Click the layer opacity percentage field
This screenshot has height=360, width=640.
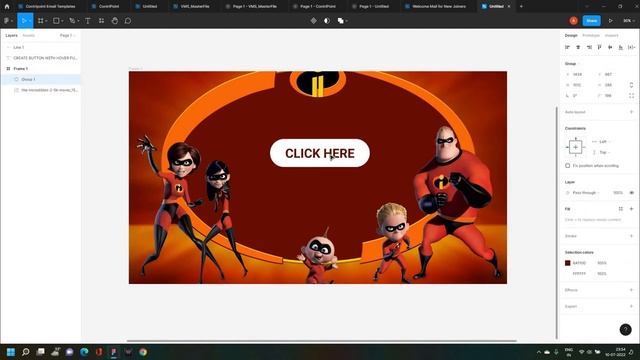click(618, 193)
